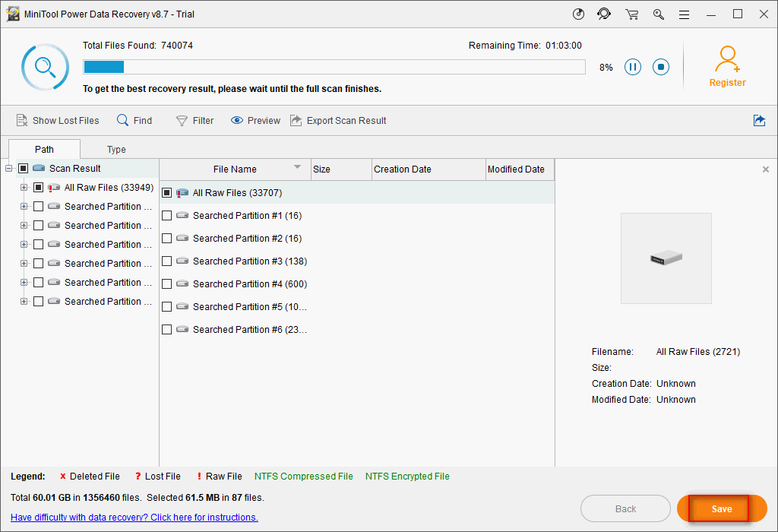
Task: Close the preview panel
Action: pyautogui.click(x=766, y=169)
